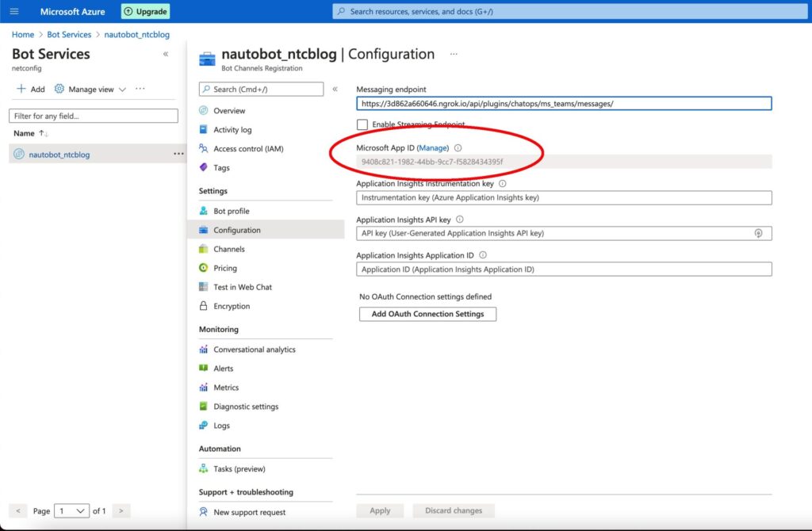Screen dimensions: 812x531
Task: Open more options beside Manage view
Action: pyautogui.click(x=140, y=89)
